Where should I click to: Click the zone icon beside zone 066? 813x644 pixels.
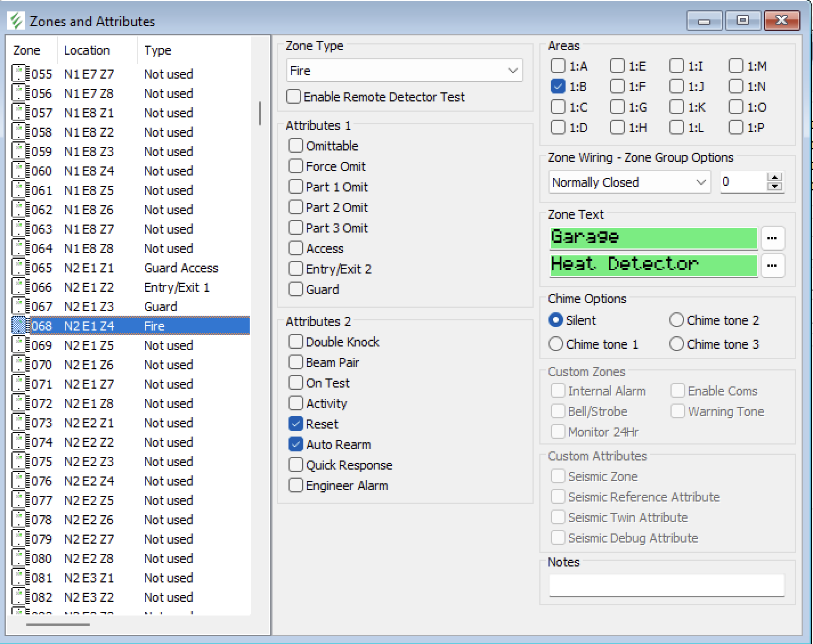[x=19, y=287]
